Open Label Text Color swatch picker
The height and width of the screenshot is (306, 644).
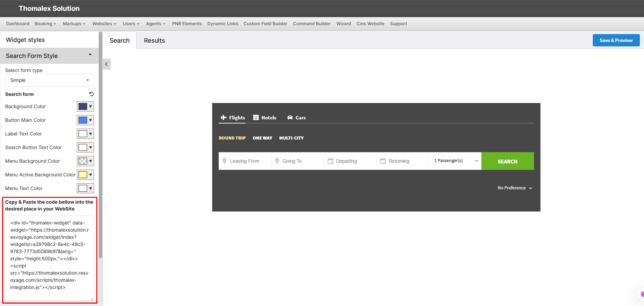pos(85,134)
